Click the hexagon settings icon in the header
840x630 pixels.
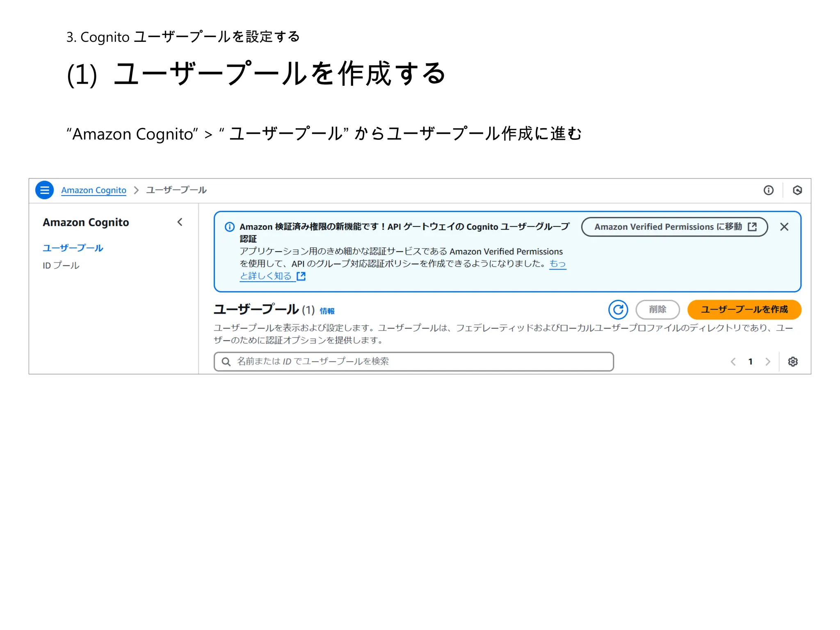point(797,190)
